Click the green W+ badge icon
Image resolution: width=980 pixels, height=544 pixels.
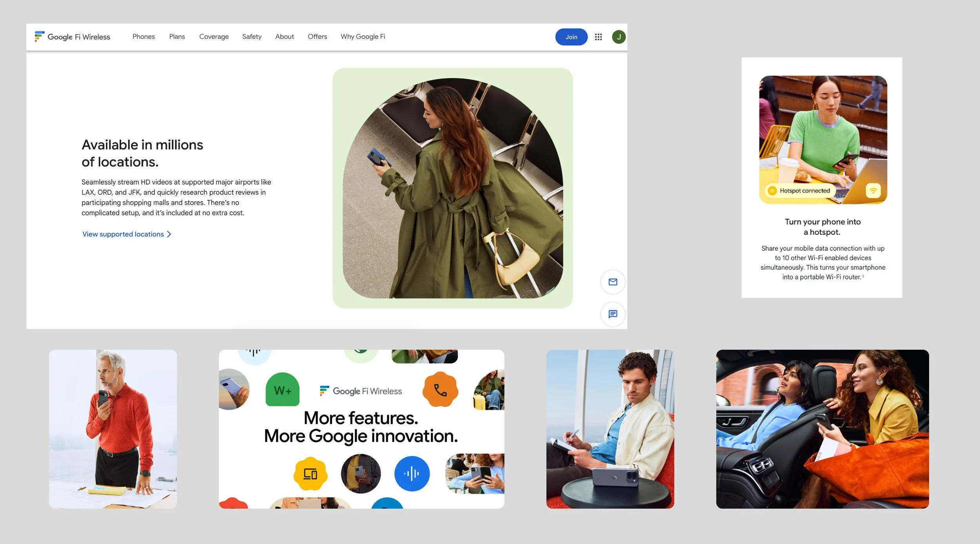pyautogui.click(x=283, y=390)
